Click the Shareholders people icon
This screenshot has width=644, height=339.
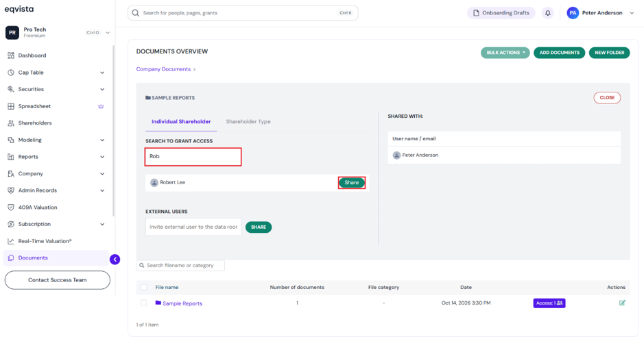11,123
